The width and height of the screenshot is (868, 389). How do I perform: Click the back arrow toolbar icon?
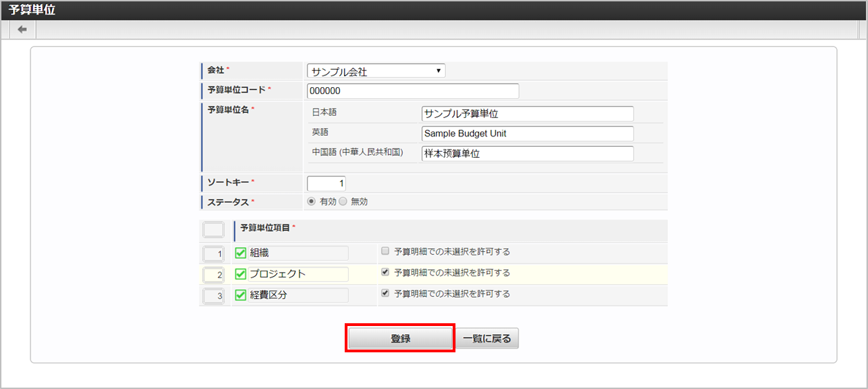(x=22, y=29)
